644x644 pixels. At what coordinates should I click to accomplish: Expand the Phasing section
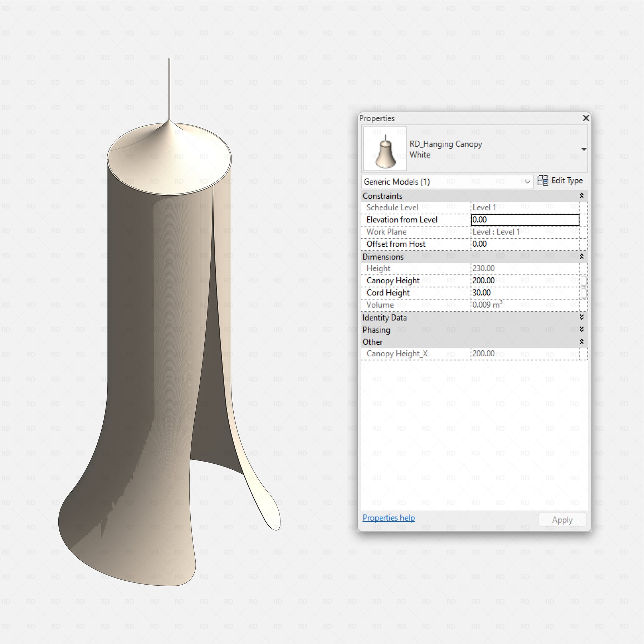[x=581, y=330]
